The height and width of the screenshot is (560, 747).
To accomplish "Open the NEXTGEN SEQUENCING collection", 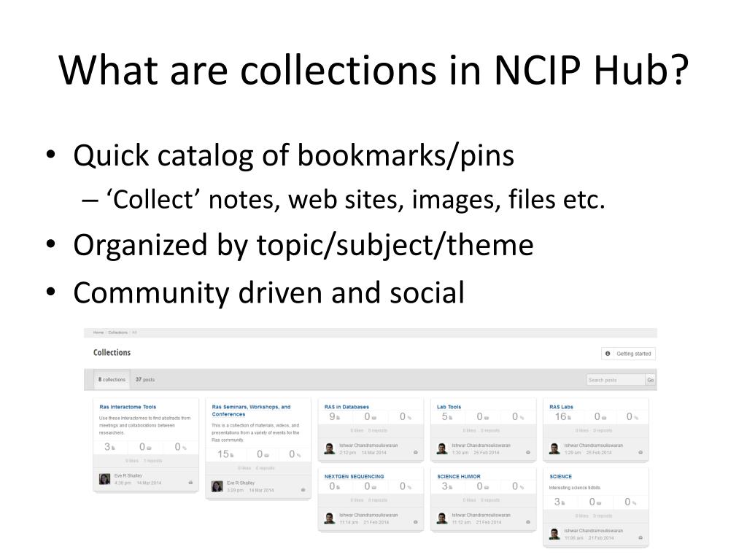I will tap(354, 477).
